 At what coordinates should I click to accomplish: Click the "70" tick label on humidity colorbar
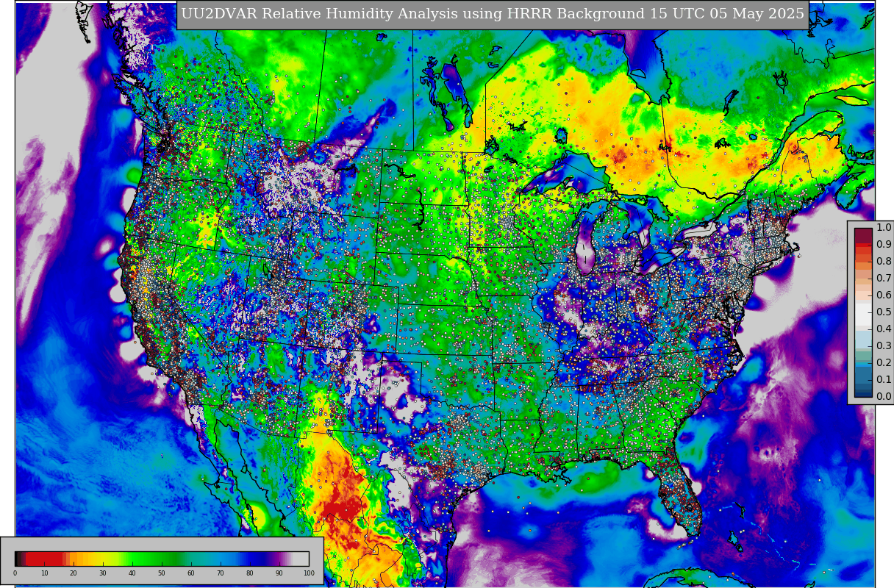tap(221, 573)
